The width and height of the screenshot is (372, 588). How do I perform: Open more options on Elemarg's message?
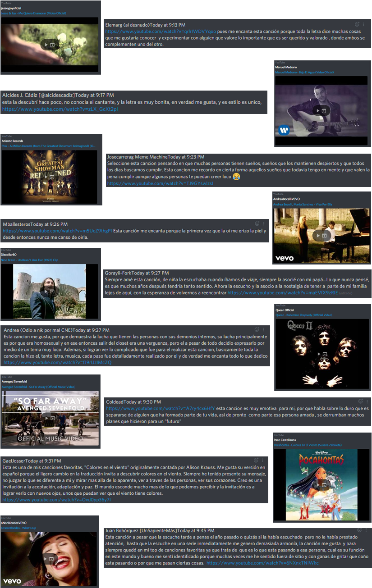coord(364,24)
